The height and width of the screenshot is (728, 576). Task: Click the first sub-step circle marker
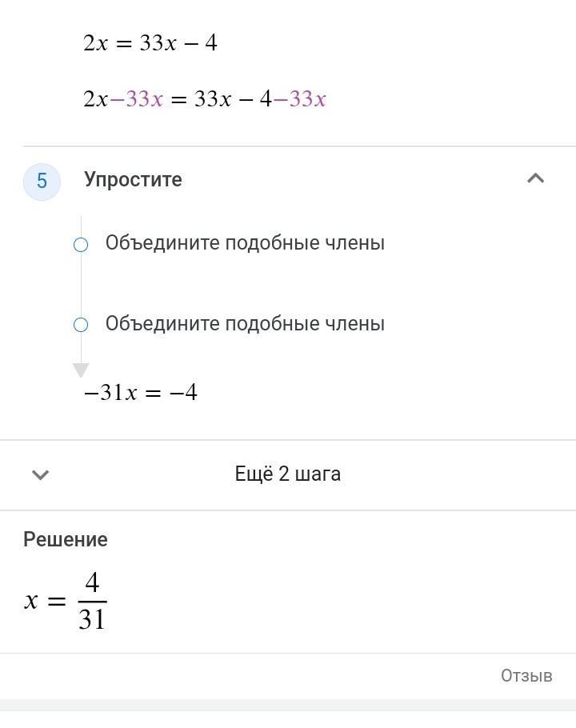click(x=81, y=245)
